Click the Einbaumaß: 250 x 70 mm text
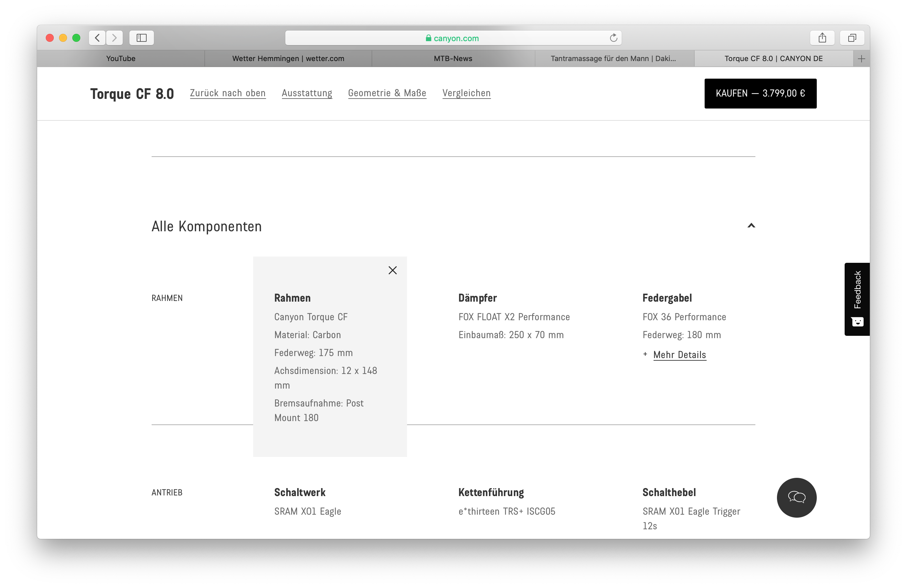This screenshot has width=907, height=588. tap(511, 335)
